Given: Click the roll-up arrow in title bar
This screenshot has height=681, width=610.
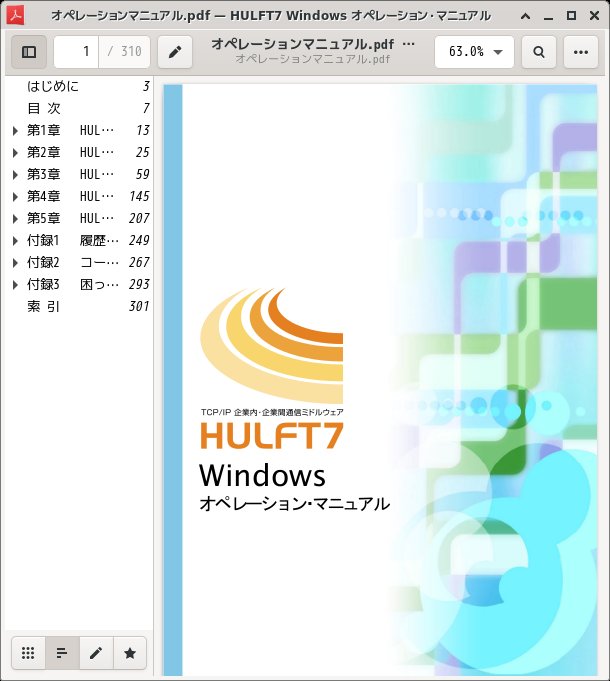Looking at the screenshot, I should 525,16.
